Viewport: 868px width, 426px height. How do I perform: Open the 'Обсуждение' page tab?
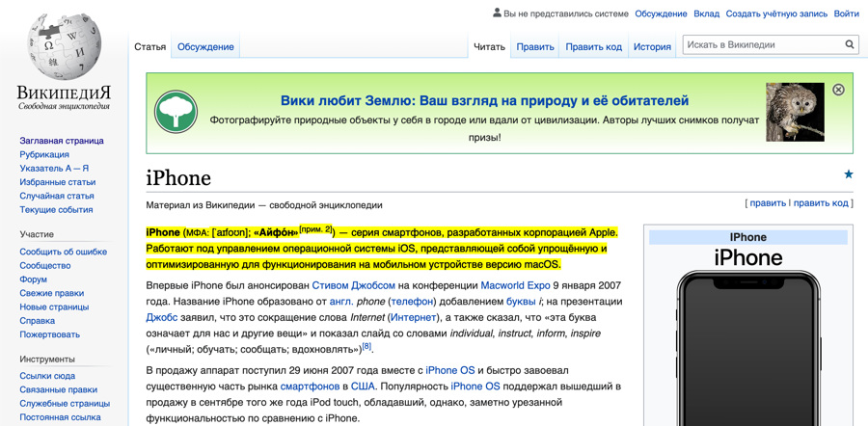tap(205, 47)
